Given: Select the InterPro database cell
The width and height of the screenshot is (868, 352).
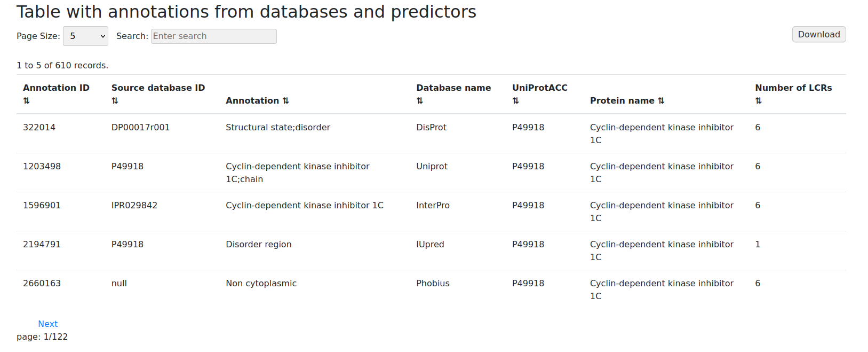Looking at the screenshot, I should pyautogui.click(x=433, y=206).
